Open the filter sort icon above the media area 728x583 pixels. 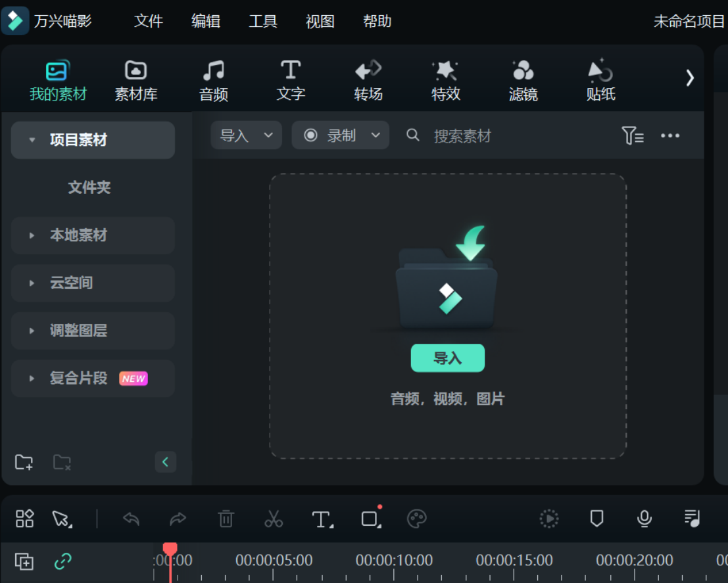point(633,135)
